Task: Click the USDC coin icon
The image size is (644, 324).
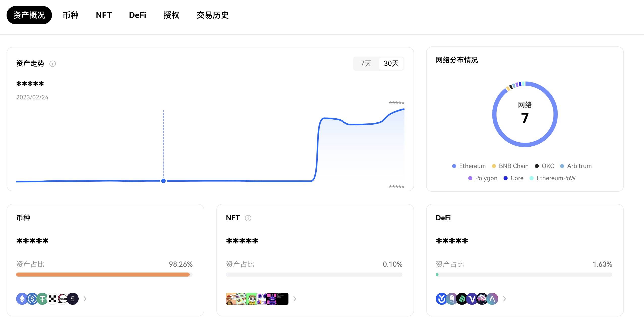Action: click(32, 299)
